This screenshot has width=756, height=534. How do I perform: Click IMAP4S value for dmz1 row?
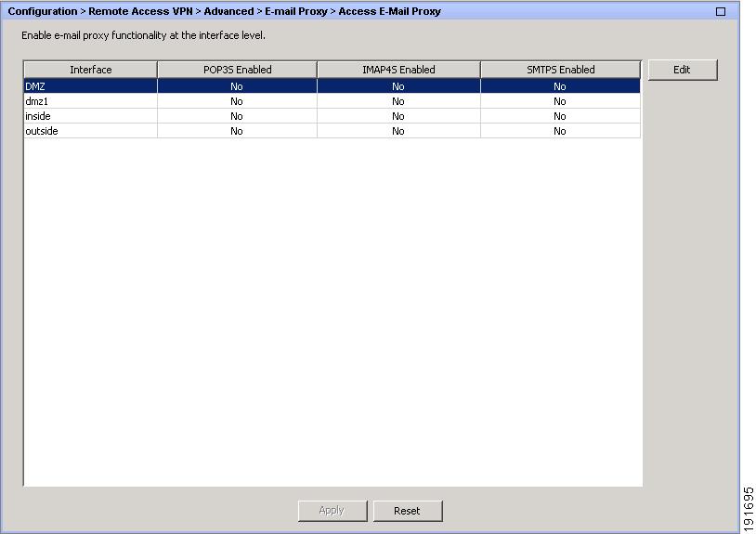point(398,101)
